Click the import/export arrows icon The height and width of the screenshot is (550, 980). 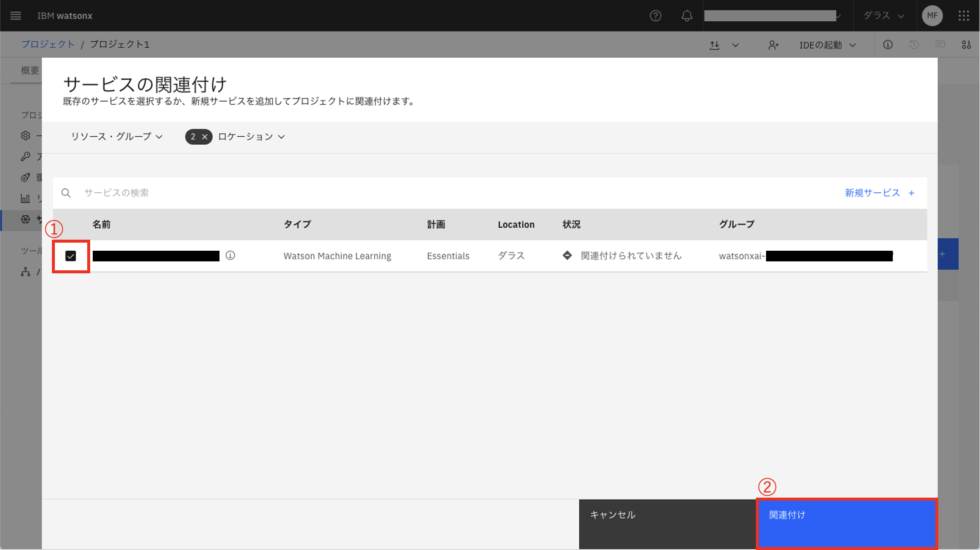(x=715, y=45)
